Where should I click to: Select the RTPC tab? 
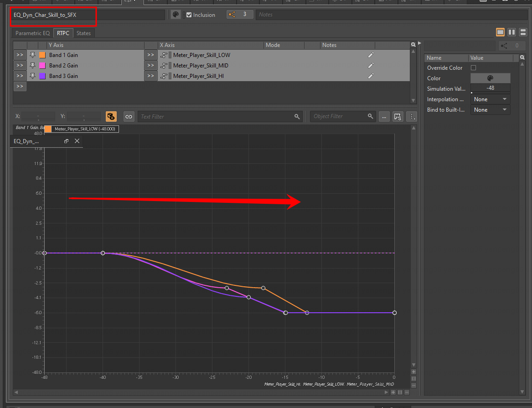click(63, 33)
